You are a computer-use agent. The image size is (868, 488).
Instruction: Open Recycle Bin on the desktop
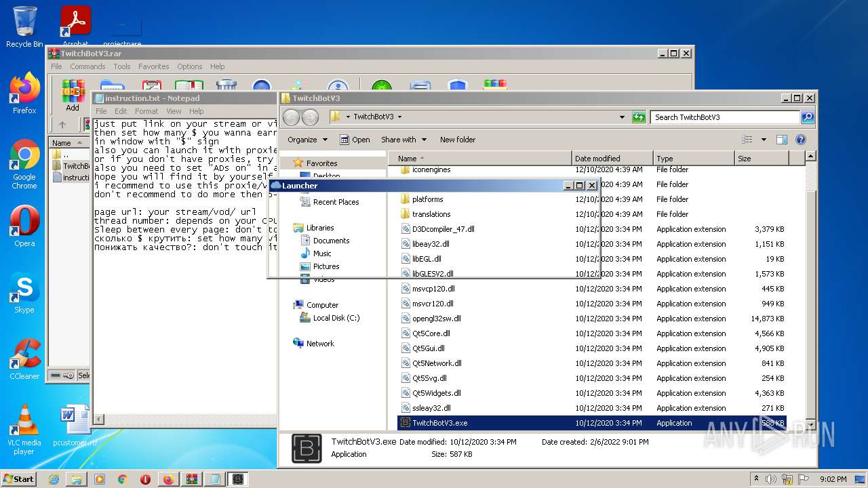pos(24,27)
